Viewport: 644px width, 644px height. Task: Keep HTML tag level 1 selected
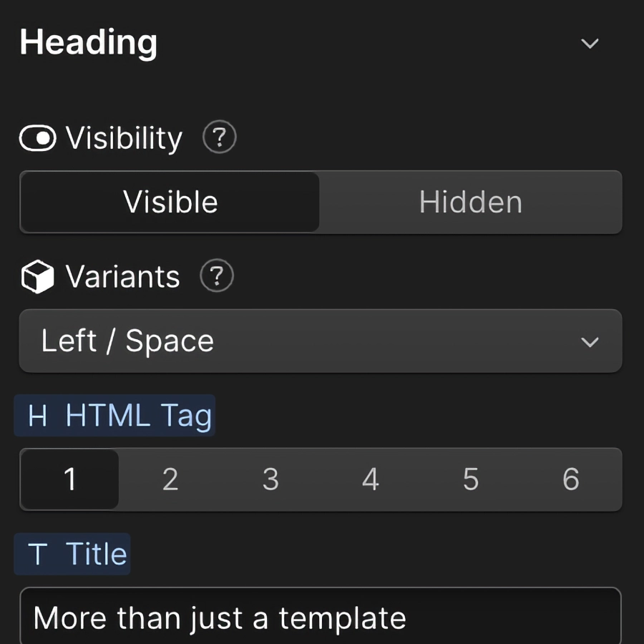(69, 479)
